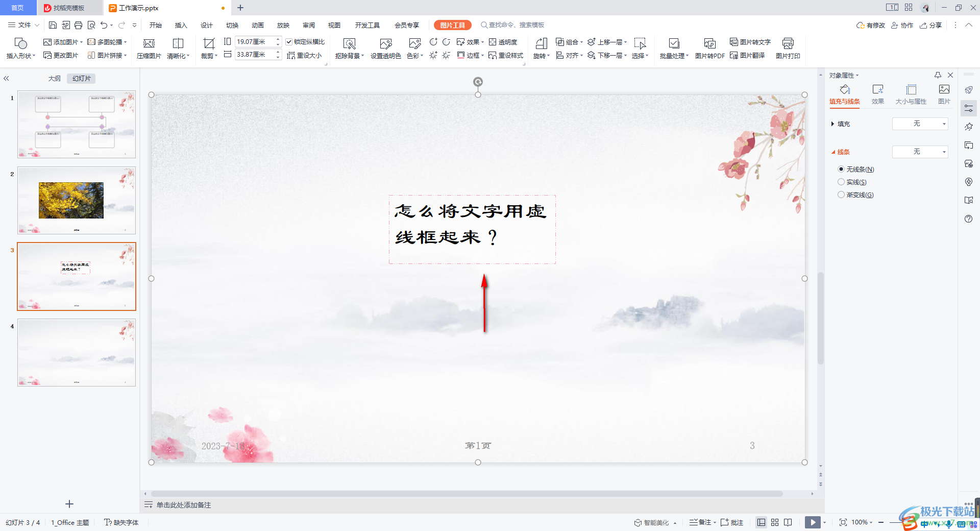Collapse the slide thumbnail pane
This screenshot has height=531, width=980.
click(x=7, y=79)
